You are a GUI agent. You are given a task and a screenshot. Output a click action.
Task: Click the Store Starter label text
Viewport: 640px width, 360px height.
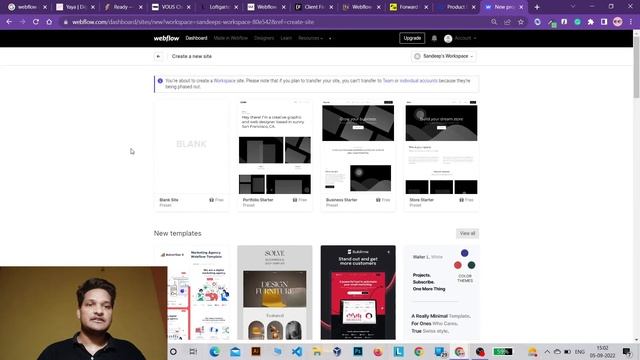(x=422, y=200)
